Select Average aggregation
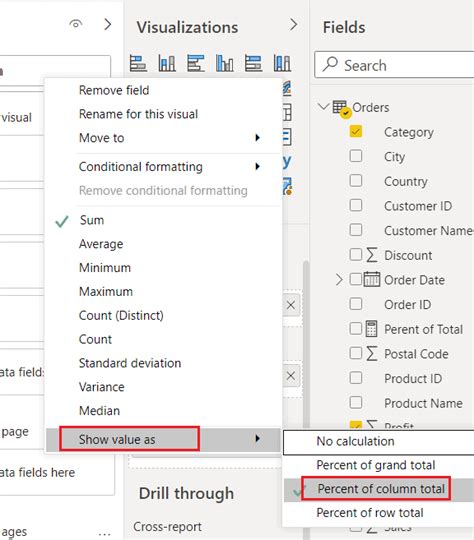This screenshot has width=474, height=540. point(164,244)
